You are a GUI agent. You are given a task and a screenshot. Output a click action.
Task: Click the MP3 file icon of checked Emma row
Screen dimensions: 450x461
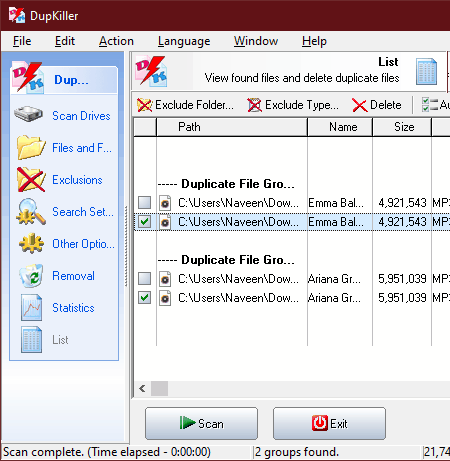pyautogui.click(x=165, y=222)
